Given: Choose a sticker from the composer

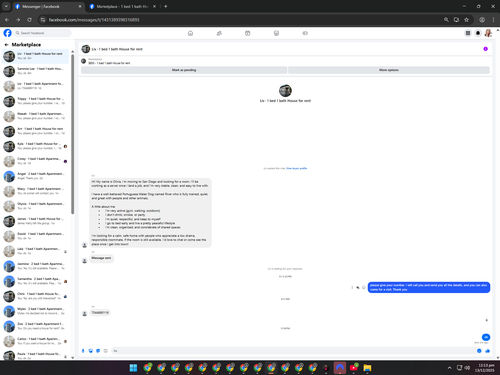Looking at the screenshot, I should [98, 351].
